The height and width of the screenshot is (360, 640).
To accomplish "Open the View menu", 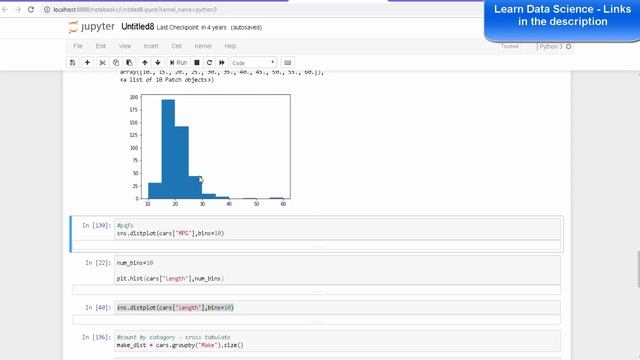I will tap(125, 46).
